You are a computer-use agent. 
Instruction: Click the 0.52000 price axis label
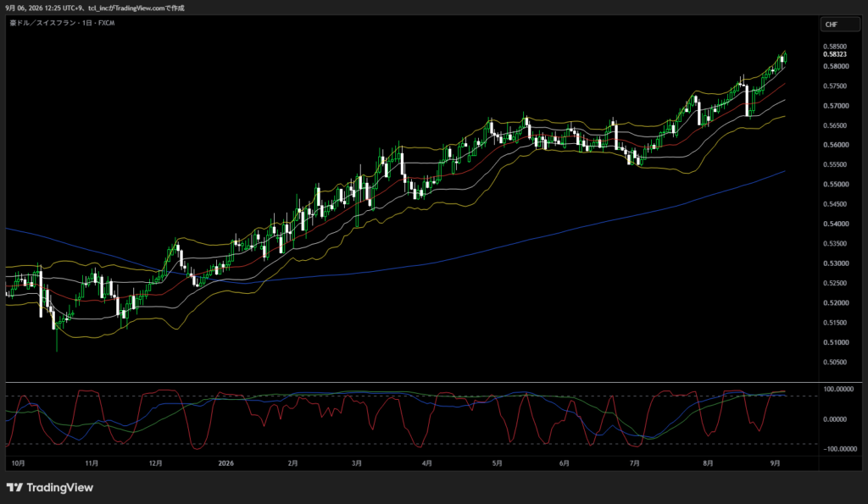[x=835, y=303]
